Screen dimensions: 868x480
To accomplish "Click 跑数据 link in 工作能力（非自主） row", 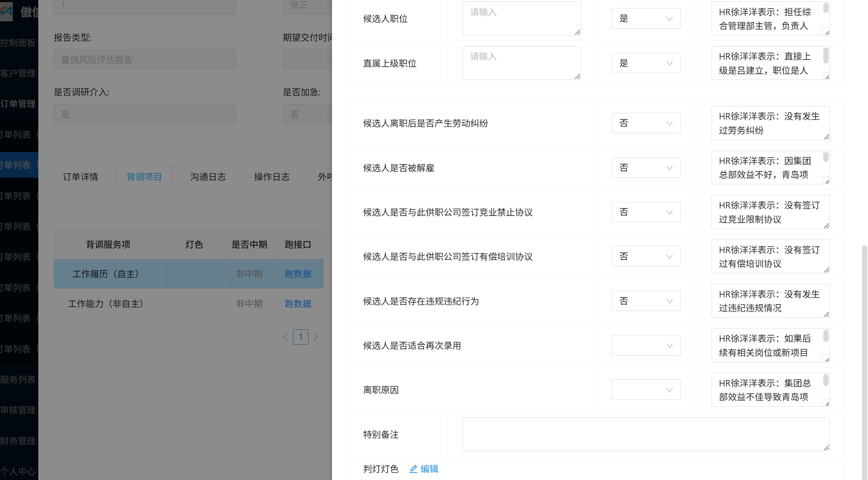I will (x=298, y=303).
